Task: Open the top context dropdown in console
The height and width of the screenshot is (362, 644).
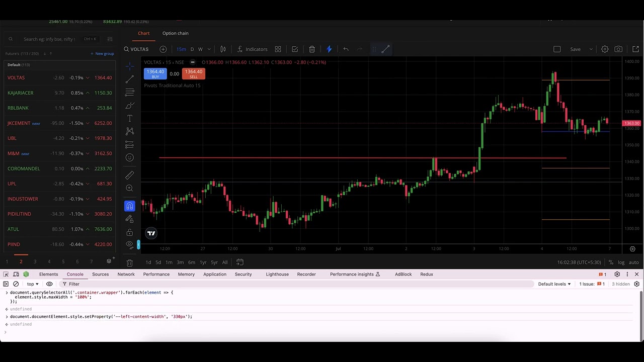Action: pos(33,284)
